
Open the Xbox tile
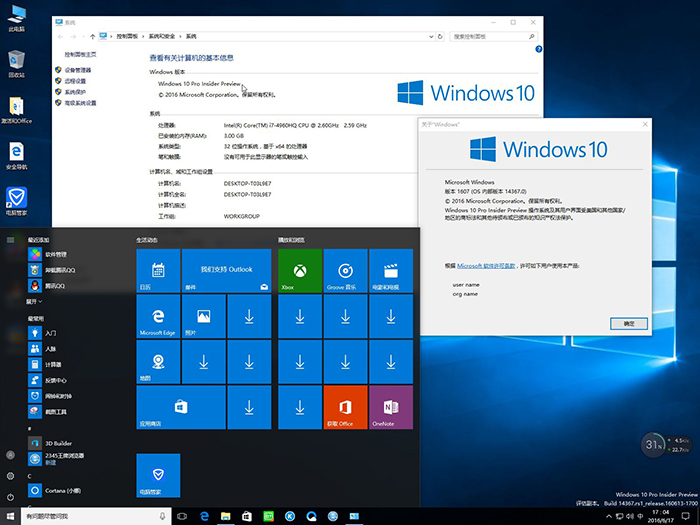[x=299, y=270]
